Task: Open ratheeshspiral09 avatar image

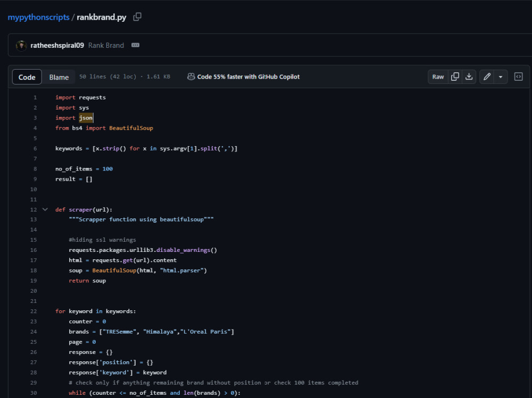Action: pos(21,45)
